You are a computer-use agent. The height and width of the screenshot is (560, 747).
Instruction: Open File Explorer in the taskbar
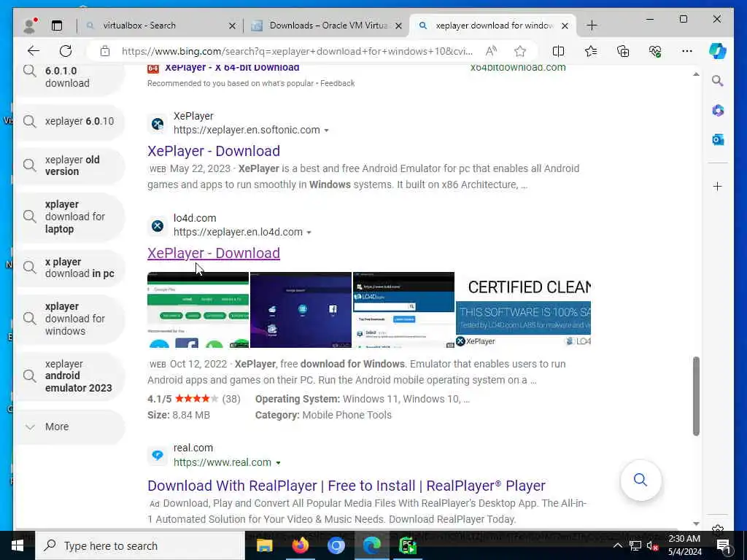264,545
